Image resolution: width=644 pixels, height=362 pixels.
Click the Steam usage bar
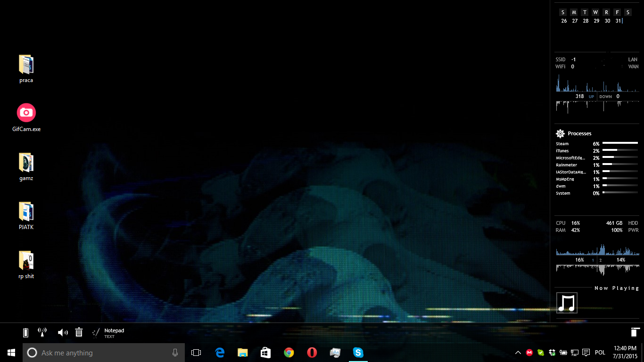coord(620,143)
